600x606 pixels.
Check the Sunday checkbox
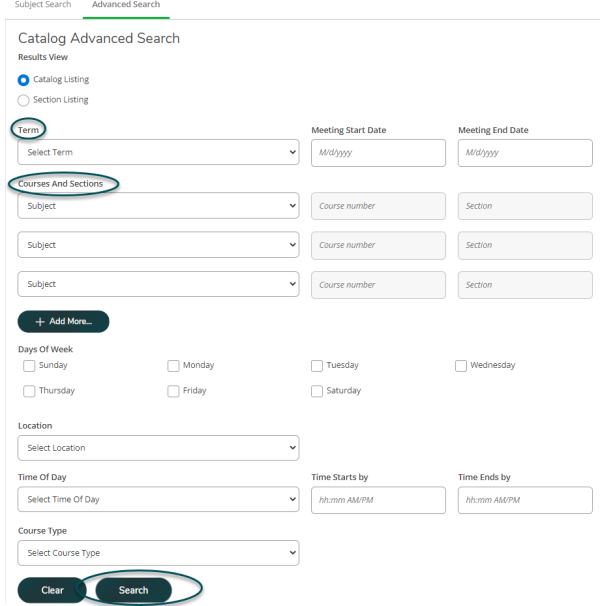pos(29,366)
